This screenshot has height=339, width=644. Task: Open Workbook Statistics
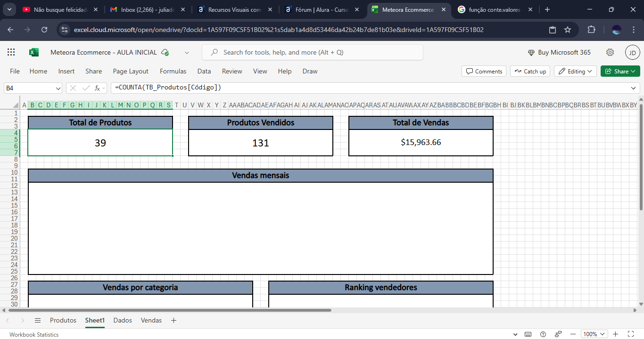tap(34, 335)
